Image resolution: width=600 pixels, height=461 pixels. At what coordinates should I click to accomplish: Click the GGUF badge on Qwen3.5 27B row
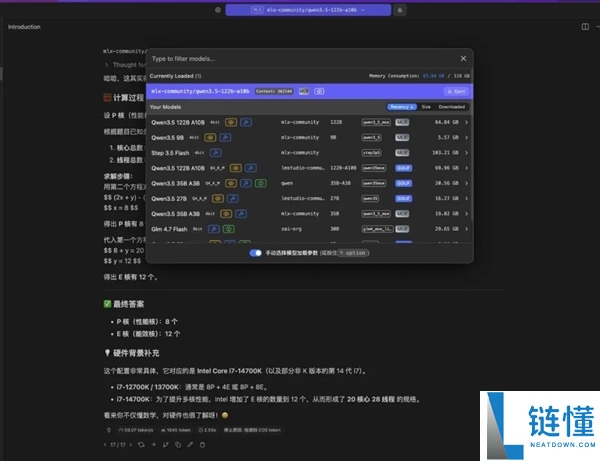click(404, 199)
